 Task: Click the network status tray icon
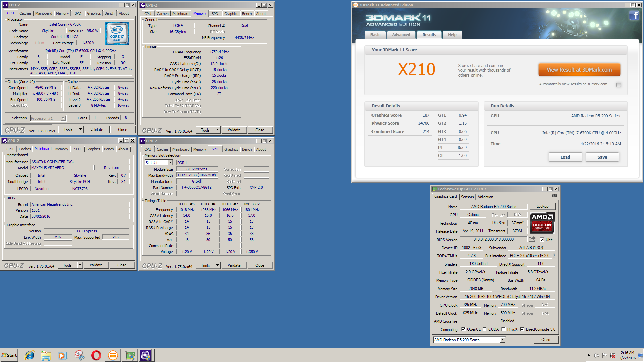612,355
